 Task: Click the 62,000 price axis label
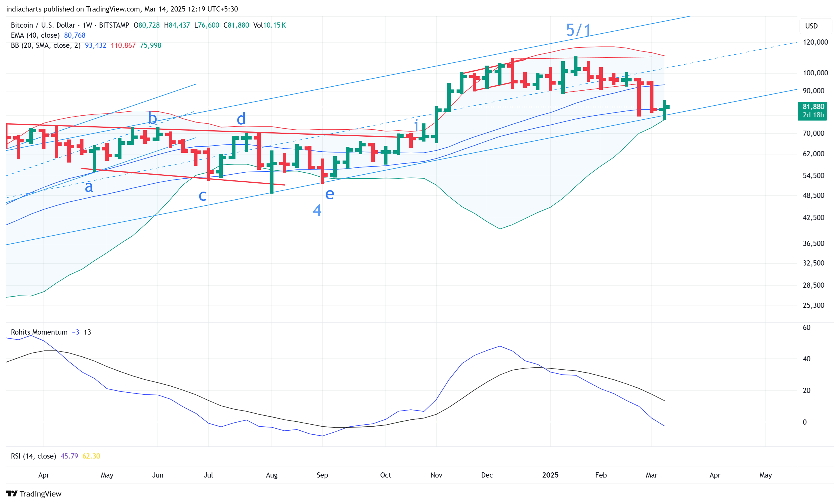pyautogui.click(x=813, y=154)
